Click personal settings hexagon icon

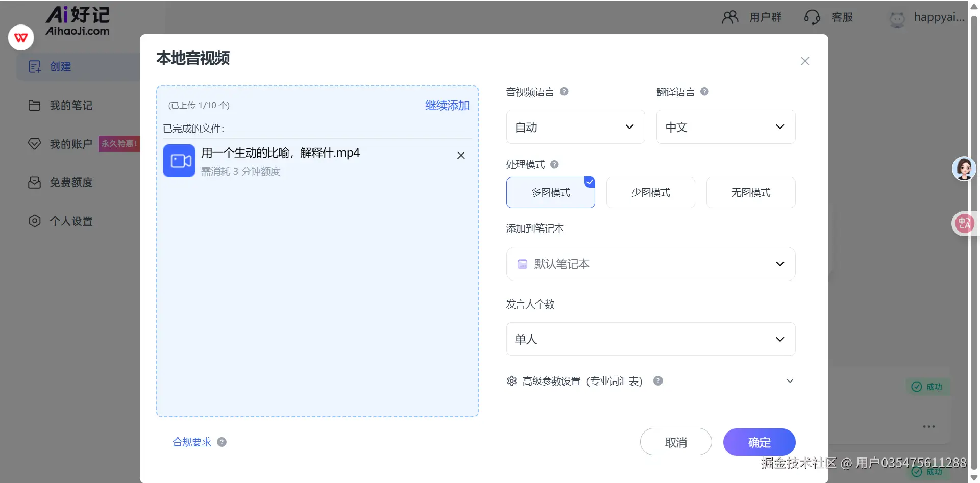pos(34,221)
